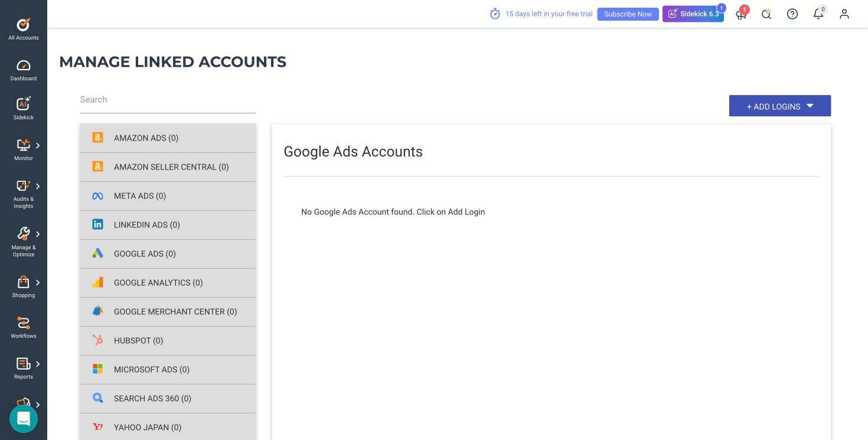Expand the Manage & Optimize chevron

(x=38, y=234)
